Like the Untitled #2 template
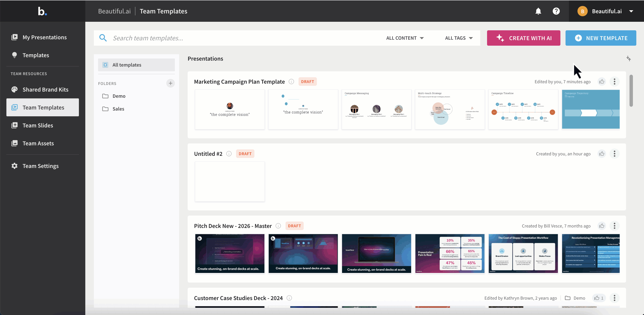644x315 pixels. coord(602,154)
